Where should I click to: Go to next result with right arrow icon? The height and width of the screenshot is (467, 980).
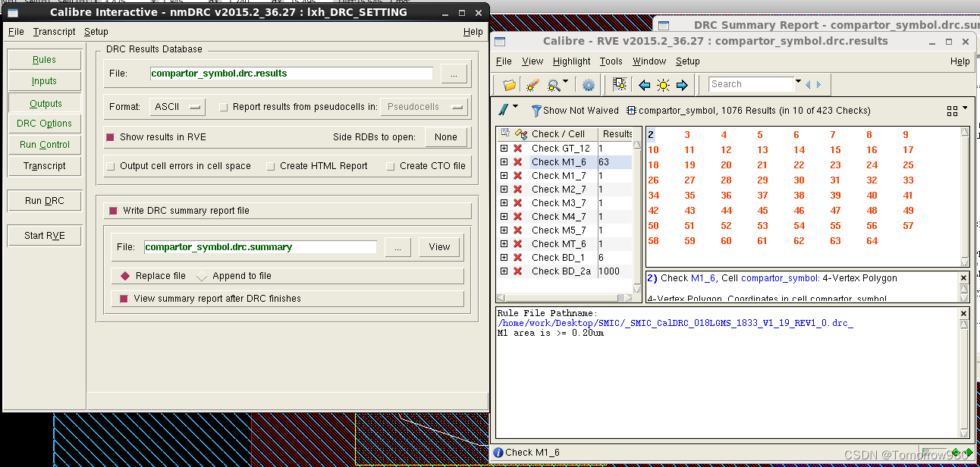pos(681,85)
